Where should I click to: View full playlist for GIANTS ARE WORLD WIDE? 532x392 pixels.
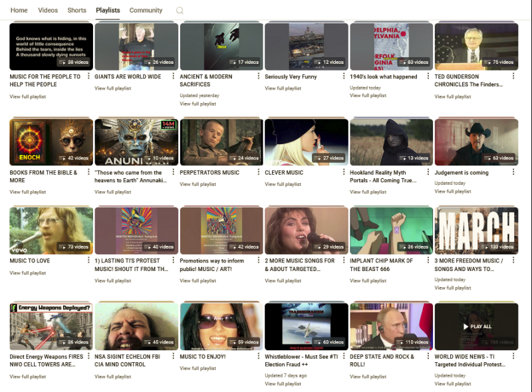(x=112, y=88)
